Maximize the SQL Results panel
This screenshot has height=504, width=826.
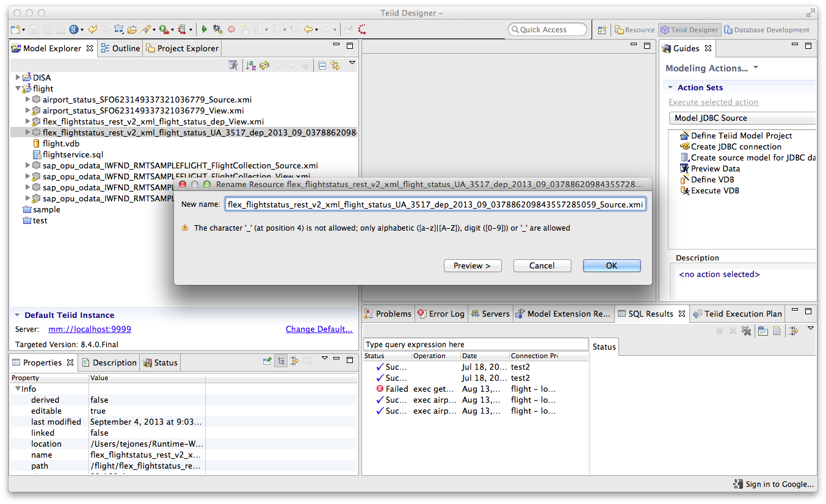click(809, 312)
